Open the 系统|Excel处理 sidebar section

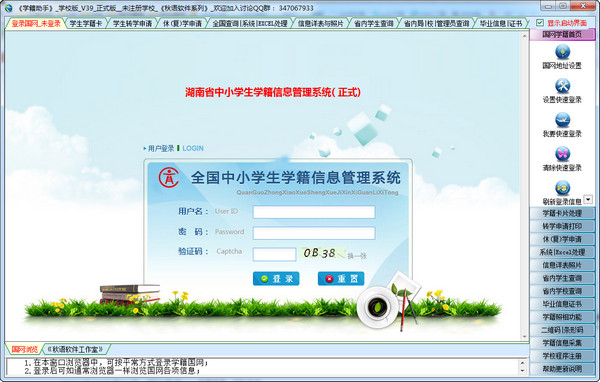click(562, 252)
